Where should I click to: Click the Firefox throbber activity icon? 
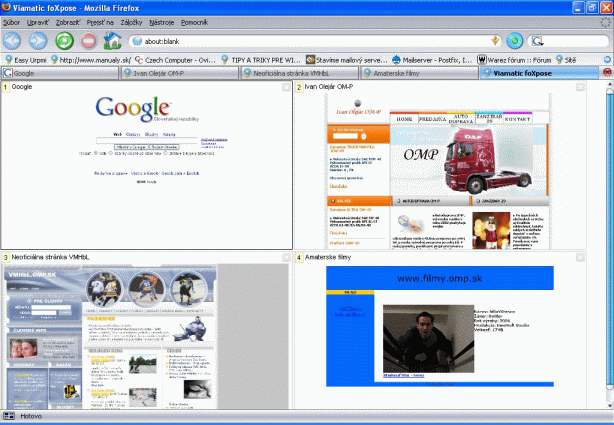pos(605,23)
